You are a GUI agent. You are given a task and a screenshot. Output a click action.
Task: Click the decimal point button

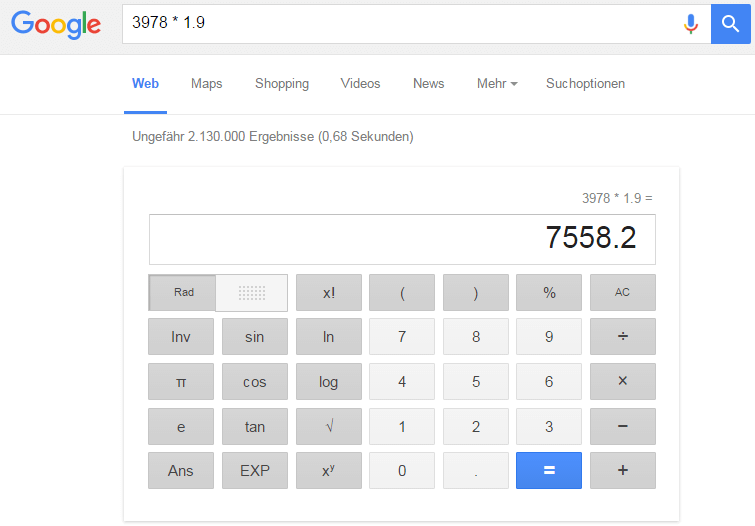pyautogui.click(x=476, y=471)
